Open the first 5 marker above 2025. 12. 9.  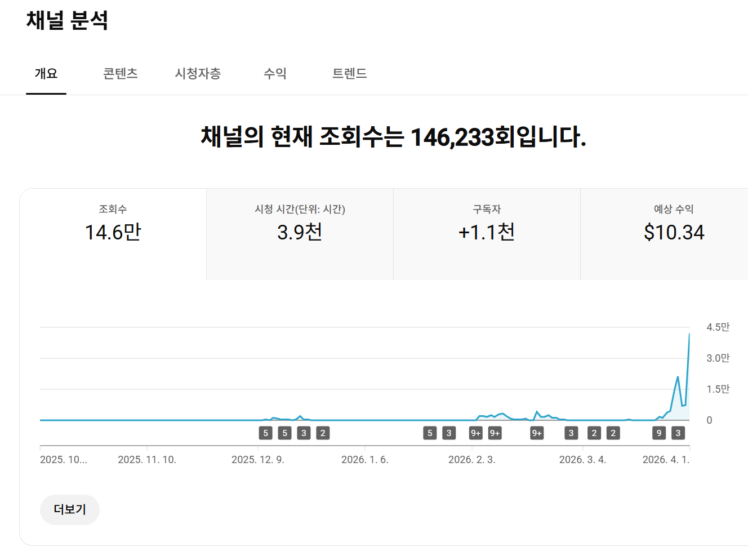266,433
